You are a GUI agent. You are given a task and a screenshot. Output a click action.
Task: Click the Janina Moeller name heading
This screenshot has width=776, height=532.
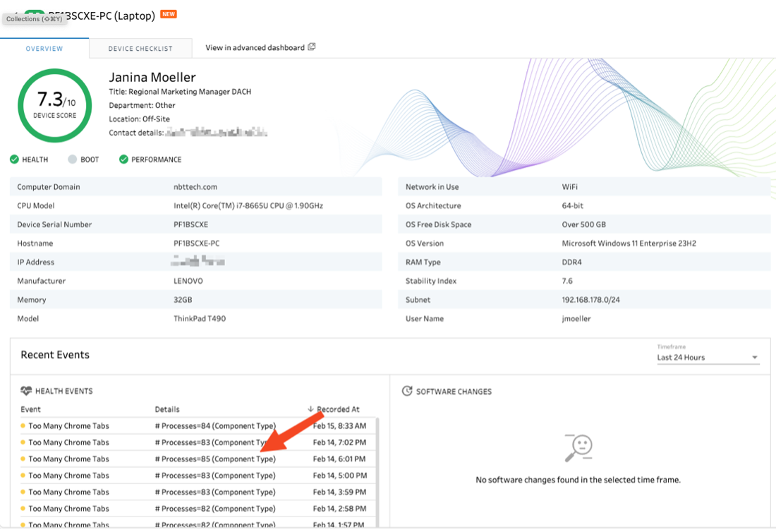tap(152, 77)
